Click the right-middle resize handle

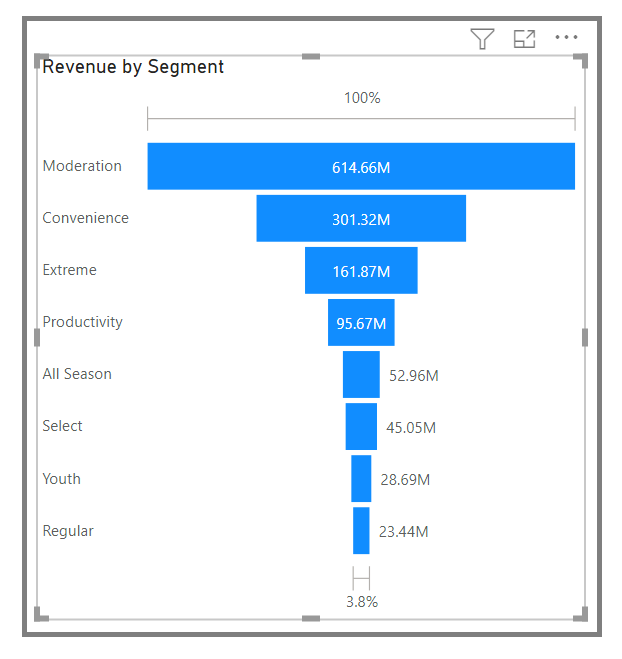coord(585,337)
